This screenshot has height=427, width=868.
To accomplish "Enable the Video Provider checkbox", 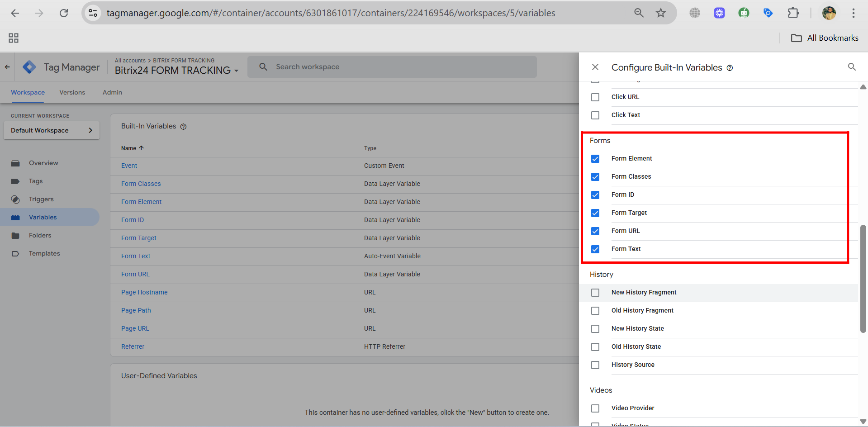I will click(x=595, y=408).
